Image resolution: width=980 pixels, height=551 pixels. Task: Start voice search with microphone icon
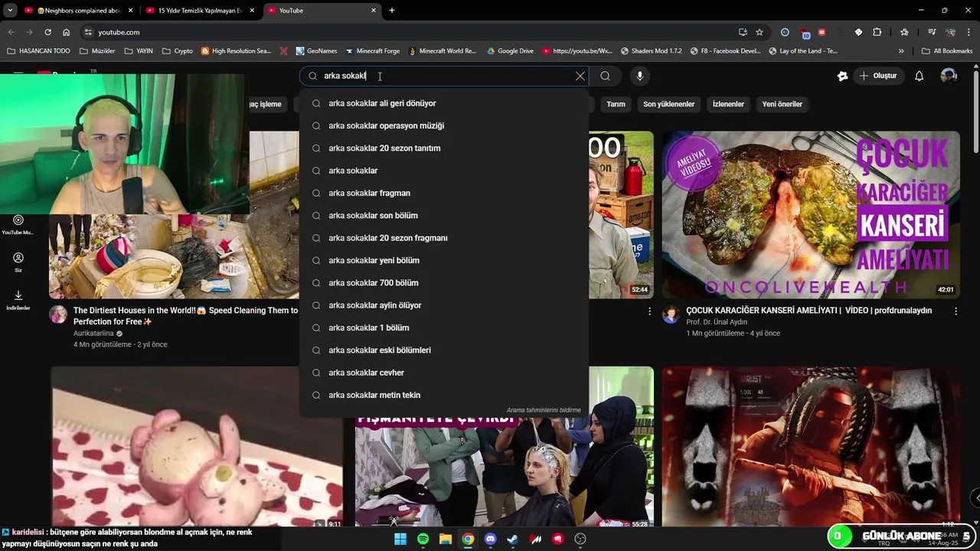pyautogui.click(x=640, y=76)
